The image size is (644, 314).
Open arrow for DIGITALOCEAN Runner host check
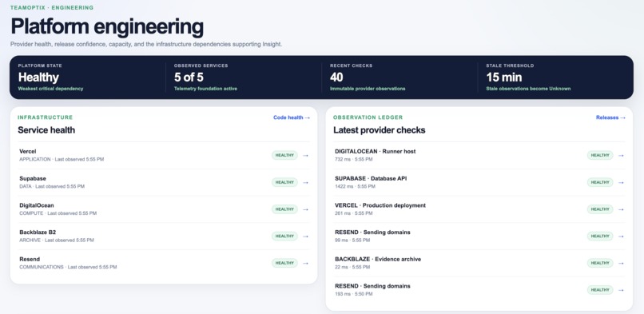[621, 156]
